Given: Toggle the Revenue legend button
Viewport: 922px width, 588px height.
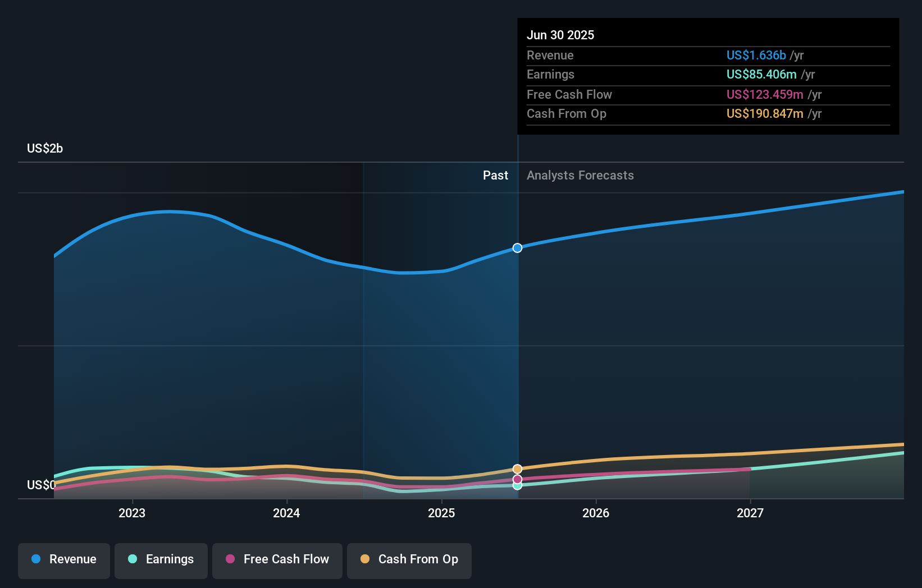Looking at the screenshot, I should [64, 561].
